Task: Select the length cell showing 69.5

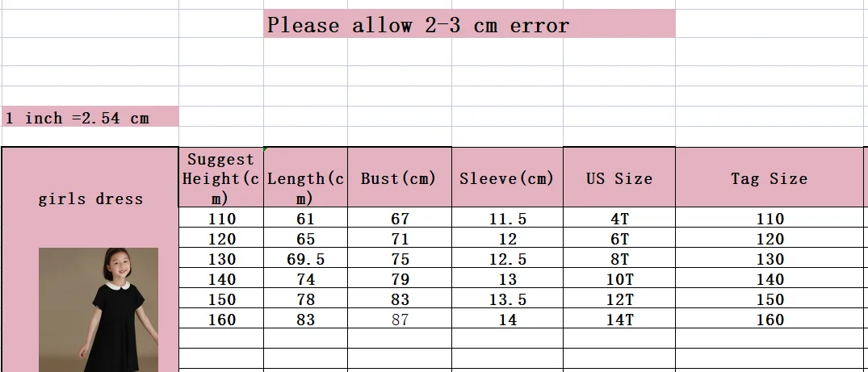Action: 306,259
